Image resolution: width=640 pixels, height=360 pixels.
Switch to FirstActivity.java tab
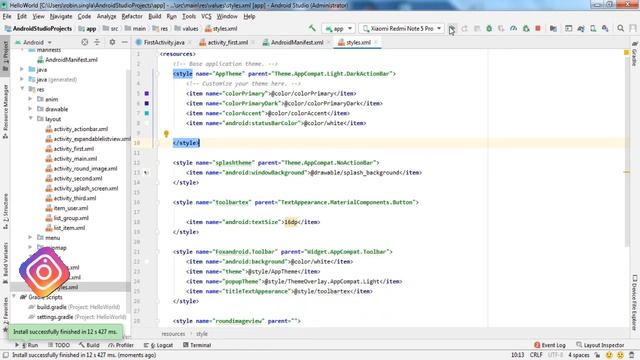164,42
